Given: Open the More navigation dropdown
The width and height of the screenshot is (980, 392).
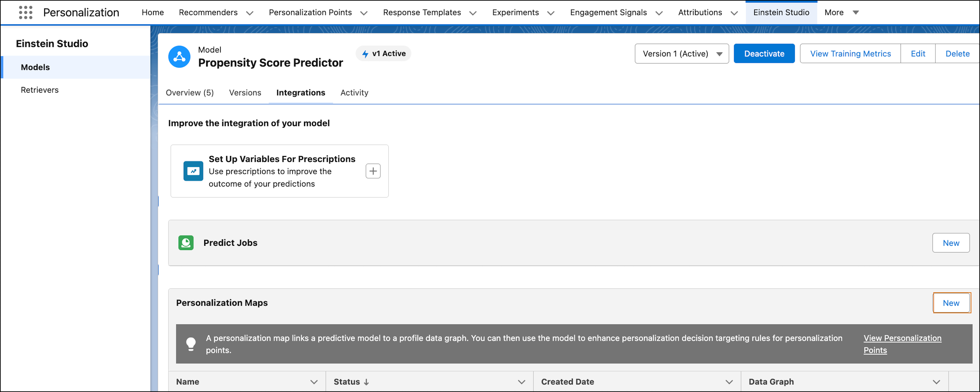Looking at the screenshot, I should (841, 13).
